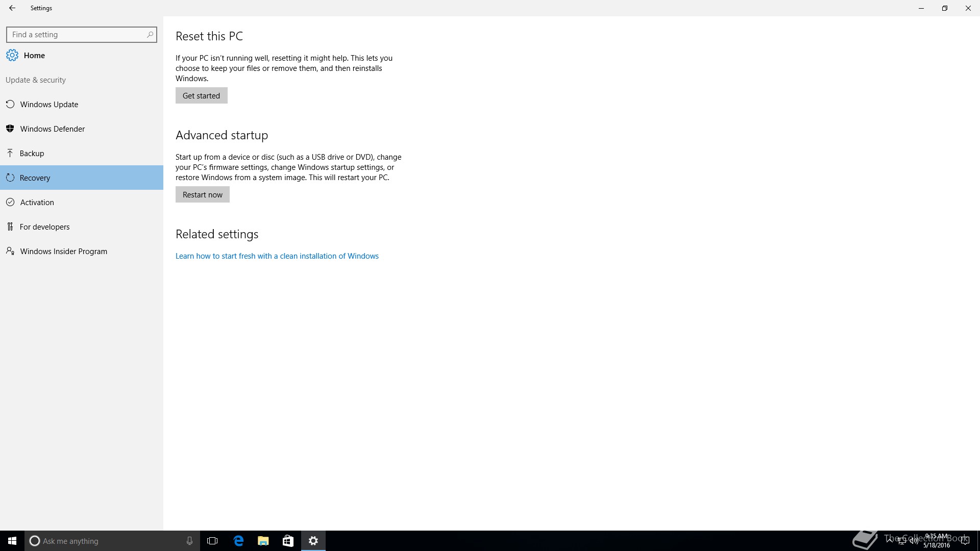Viewport: 980px width, 551px height.
Task: Open the Activation section
Action: pyautogui.click(x=82, y=202)
